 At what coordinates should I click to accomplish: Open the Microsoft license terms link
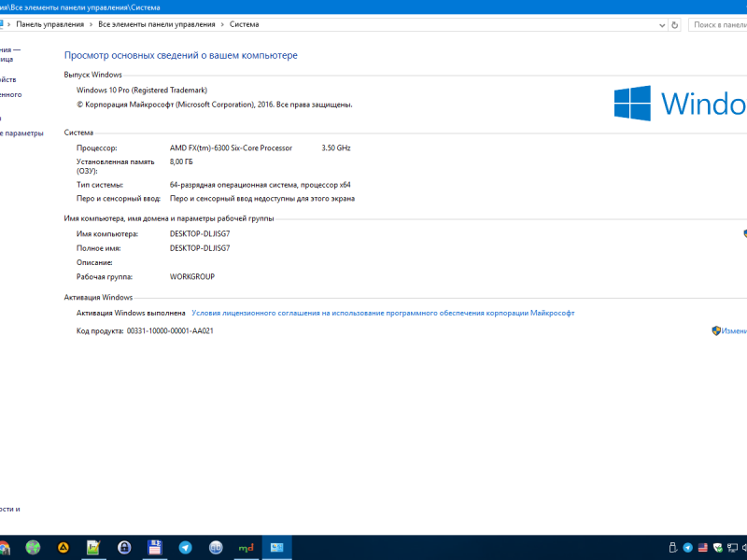(383, 313)
